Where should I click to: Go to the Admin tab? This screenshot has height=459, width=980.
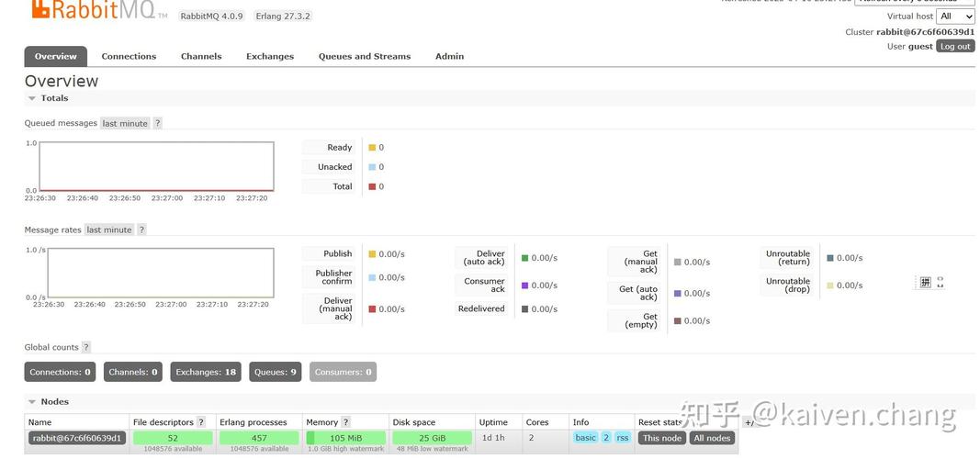[x=449, y=56]
